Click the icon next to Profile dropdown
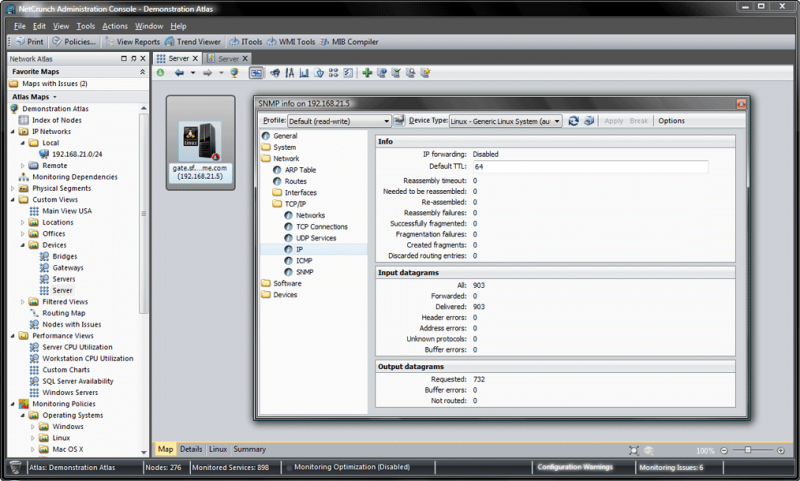The width and height of the screenshot is (800, 481). (399, 120)
